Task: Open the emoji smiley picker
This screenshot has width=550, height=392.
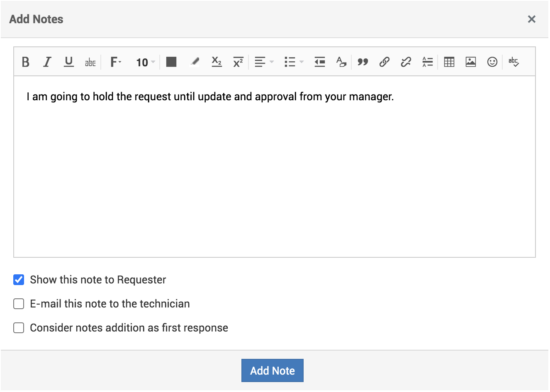Action: tap(492, 62)
